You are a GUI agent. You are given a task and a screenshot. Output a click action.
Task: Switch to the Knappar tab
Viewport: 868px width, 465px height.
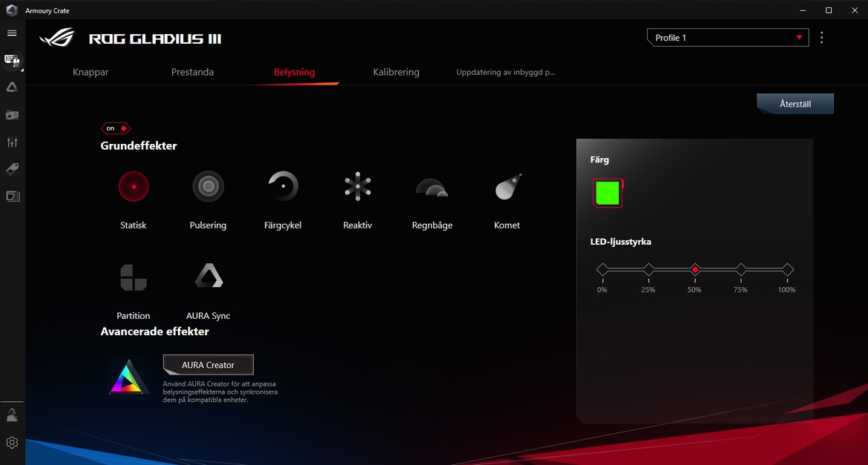(91, 72)
